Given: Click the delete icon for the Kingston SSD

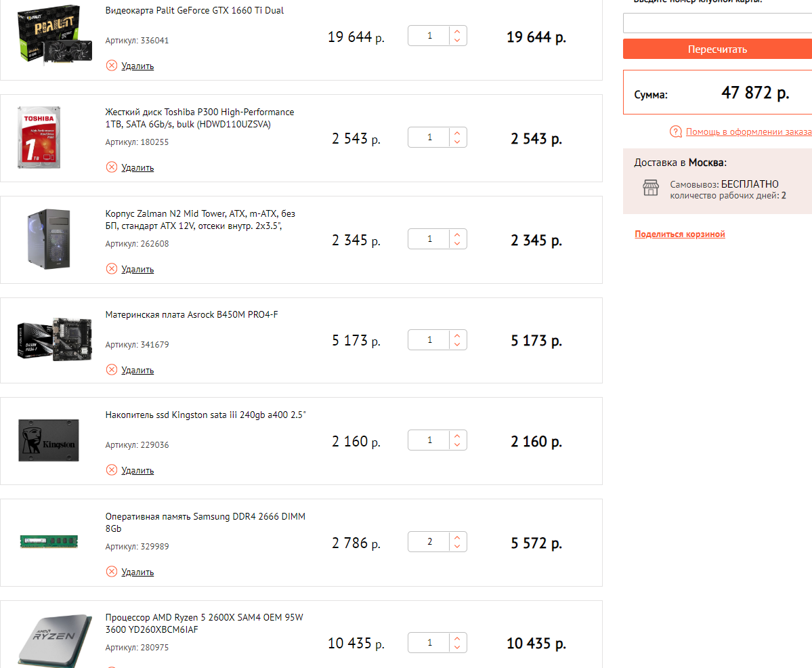Looking at the screenshot, I should coord(112,470).
